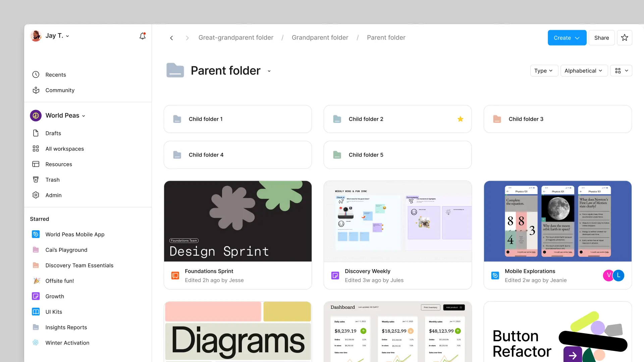Open Child folder 1
Screen dimensions: 644x362
tap(237, 119)
